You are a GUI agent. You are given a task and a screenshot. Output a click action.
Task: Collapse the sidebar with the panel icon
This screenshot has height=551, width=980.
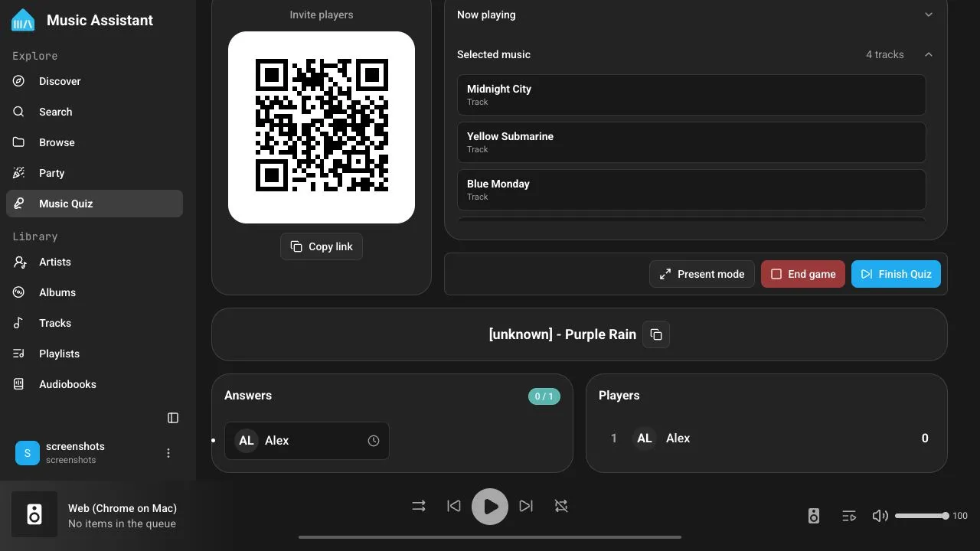coord(173,418)
